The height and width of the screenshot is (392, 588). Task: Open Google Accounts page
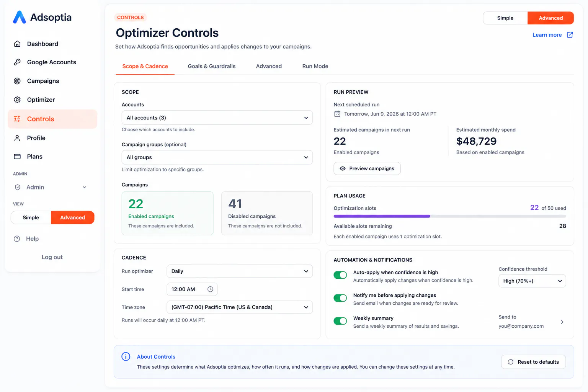click(x=52, y=62)
